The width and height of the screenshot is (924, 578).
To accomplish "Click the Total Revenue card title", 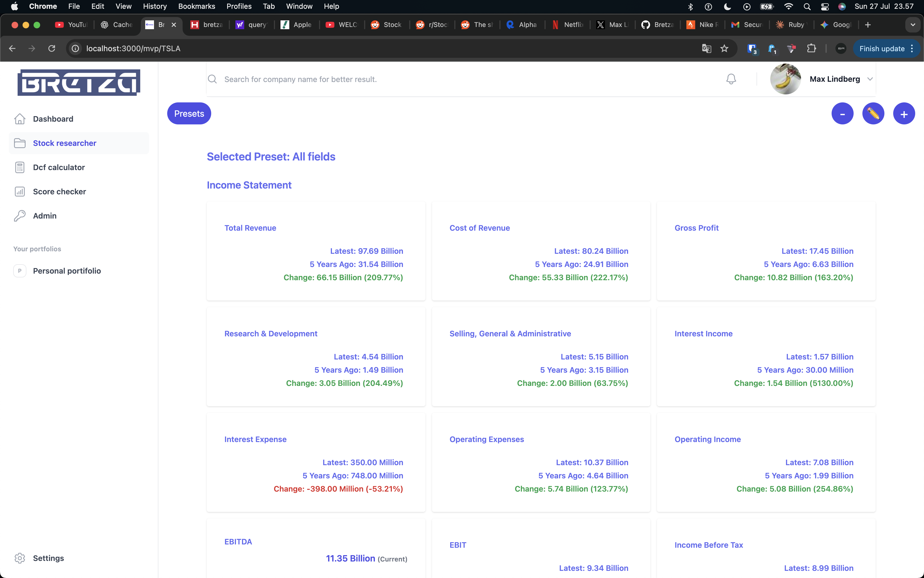I will (250, 228).
